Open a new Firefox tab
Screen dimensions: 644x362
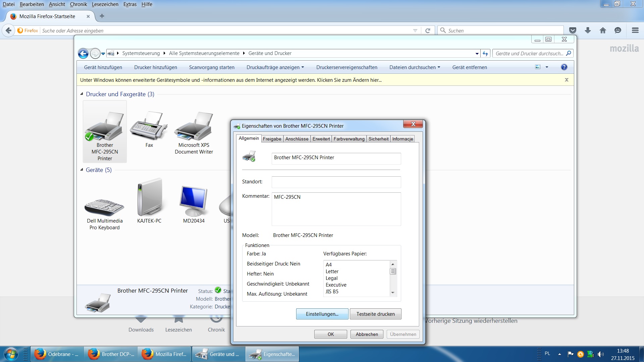click(102, 16)
